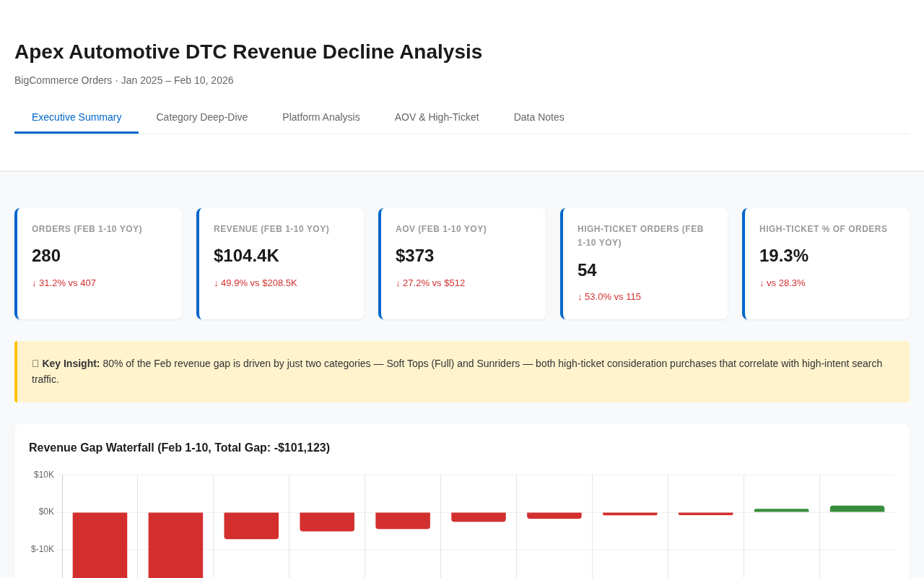Image resolution: width=924 pixels, height=578 pixels.
Task: Click the Revenue Gap Waterfall chart heading
Action: pyautogui.click(x=179, y=447)
